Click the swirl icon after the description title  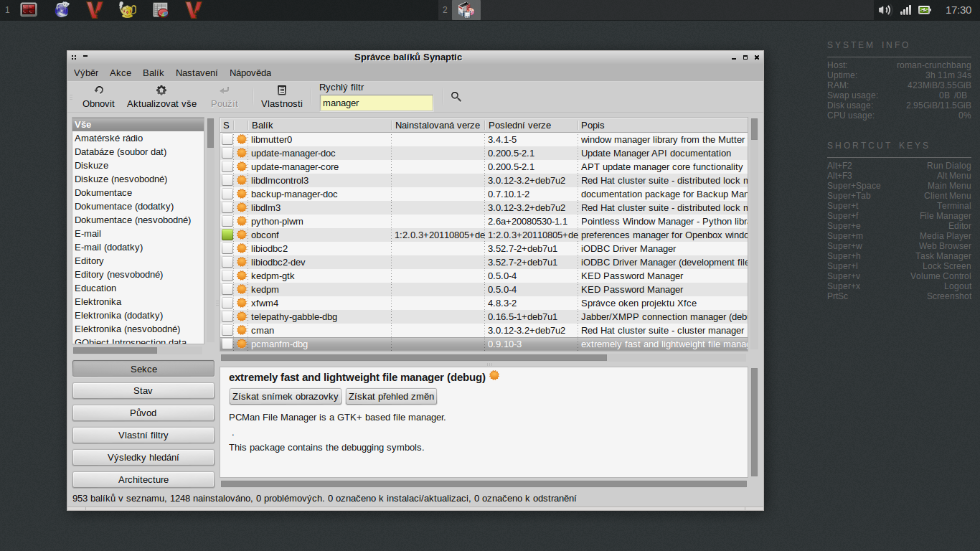pos(494,375)
